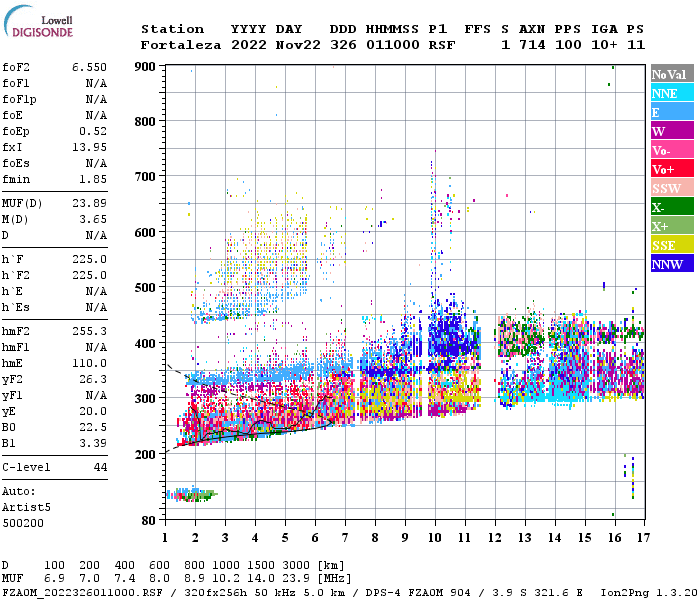The height and width of the screenshot is (600, 700).
Task: Select the NNE cyan legend swatch
Action: coord(672,93)
